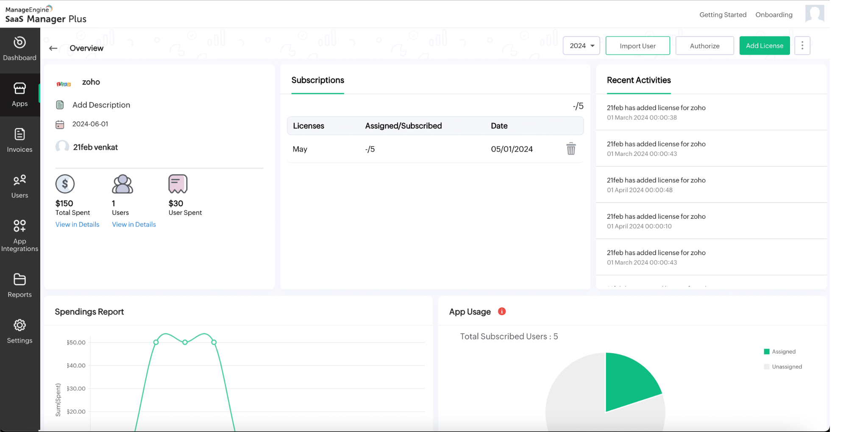
Task: Open the Onboarding menu item
Action: [x=773, y=15]
